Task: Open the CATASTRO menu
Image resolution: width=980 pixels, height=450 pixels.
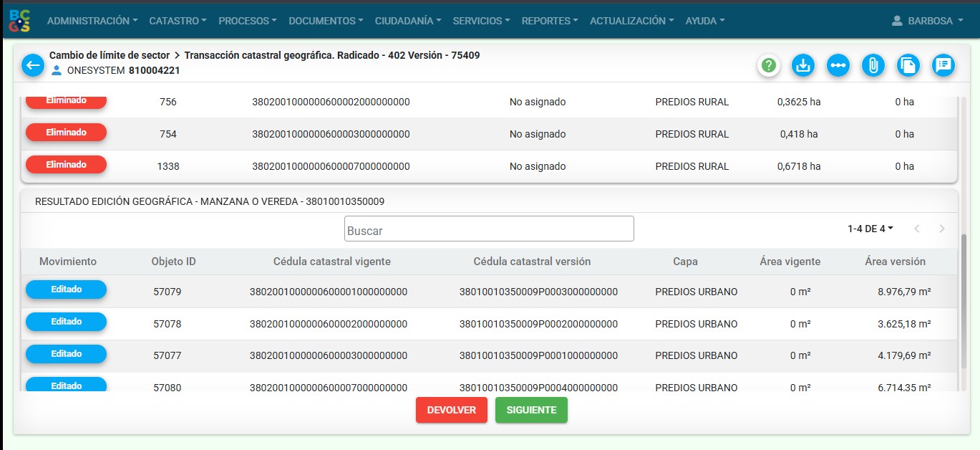Action: [178, 21]
